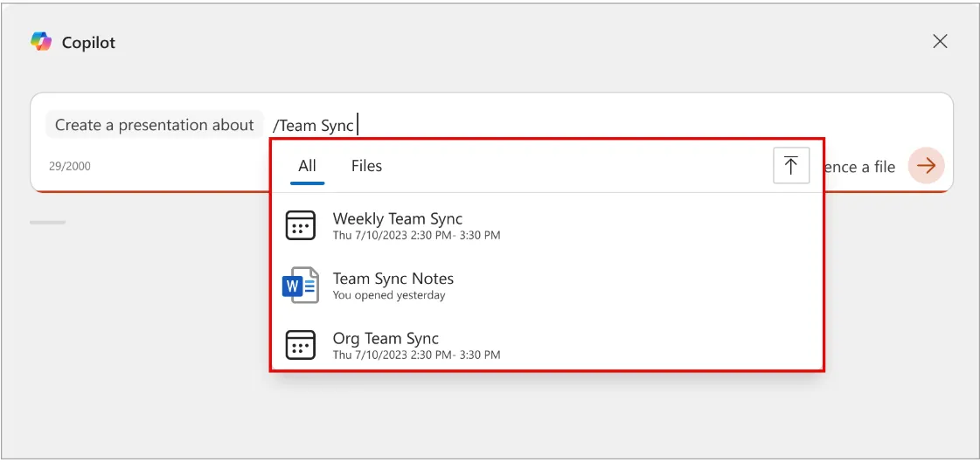
Task: Select the Org Team Sync meeting title
Action: 386,338
